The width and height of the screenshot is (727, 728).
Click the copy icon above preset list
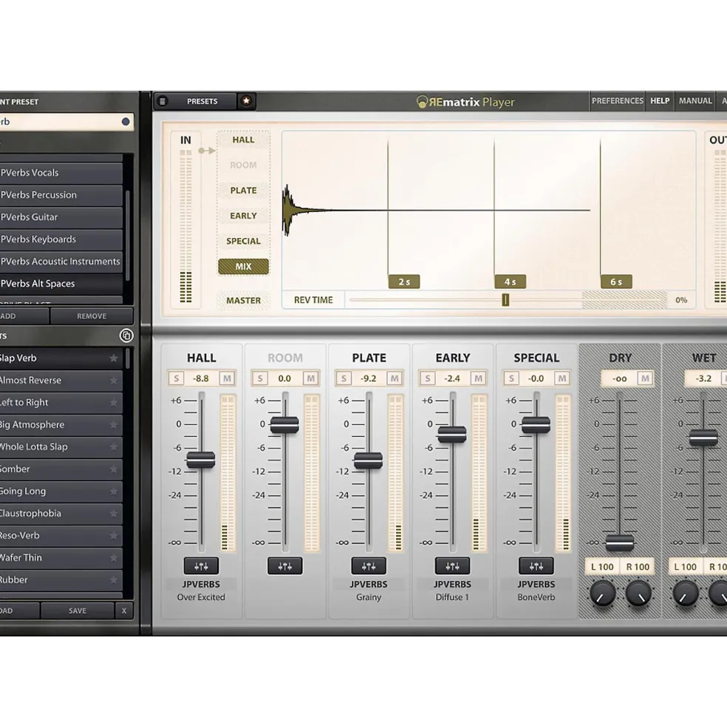coord(126,336)
